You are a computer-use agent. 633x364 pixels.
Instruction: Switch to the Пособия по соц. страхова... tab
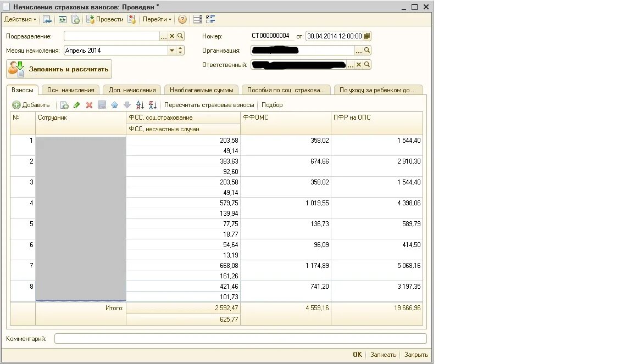pos(286,90)
